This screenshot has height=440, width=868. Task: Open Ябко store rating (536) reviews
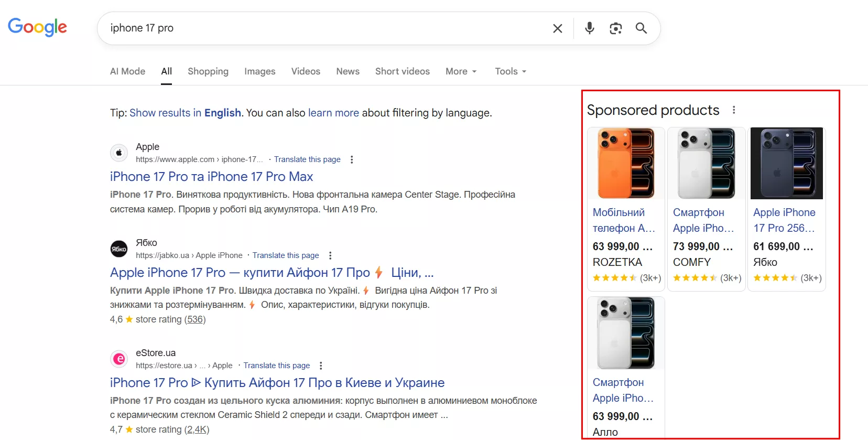(x=195, y=319)
